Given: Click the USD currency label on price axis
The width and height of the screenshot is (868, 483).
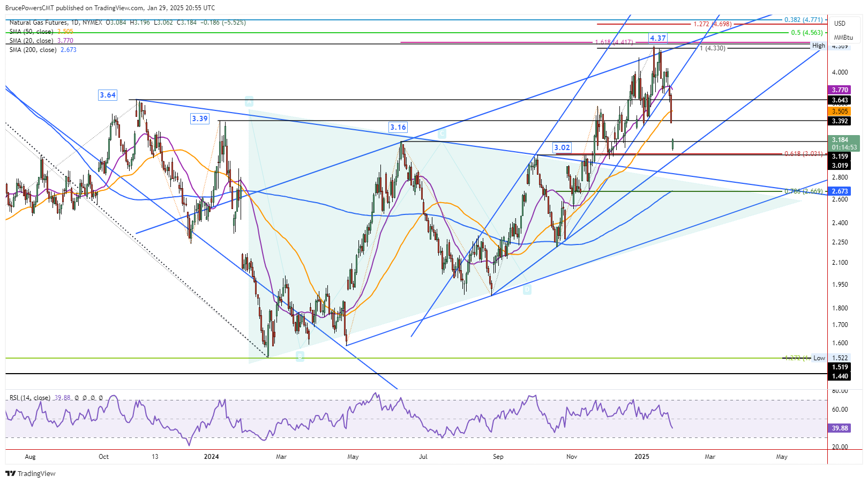Looking at the screenshot, I should pos(840,24).
